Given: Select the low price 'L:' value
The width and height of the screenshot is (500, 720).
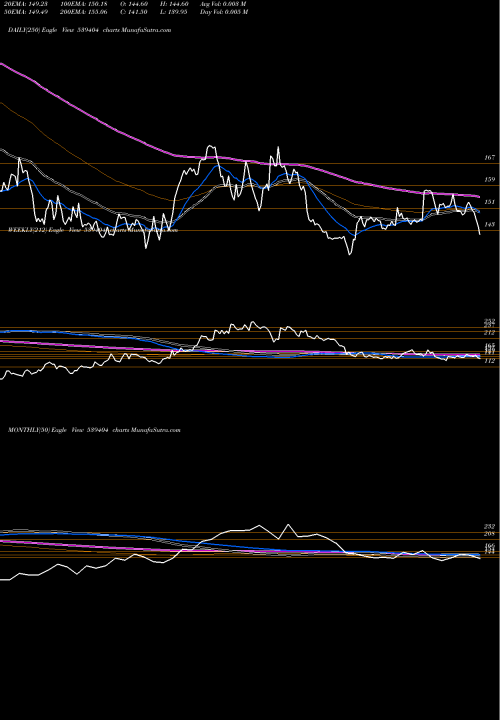Looking at the screenshot, I should (x=174, y=12).
